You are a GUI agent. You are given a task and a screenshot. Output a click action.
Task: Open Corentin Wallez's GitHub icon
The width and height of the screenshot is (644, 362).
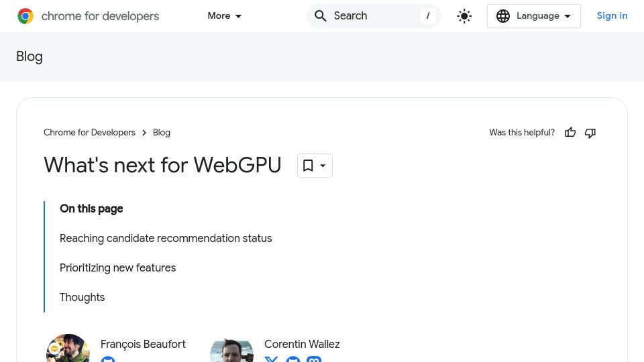tap(293, 359)
